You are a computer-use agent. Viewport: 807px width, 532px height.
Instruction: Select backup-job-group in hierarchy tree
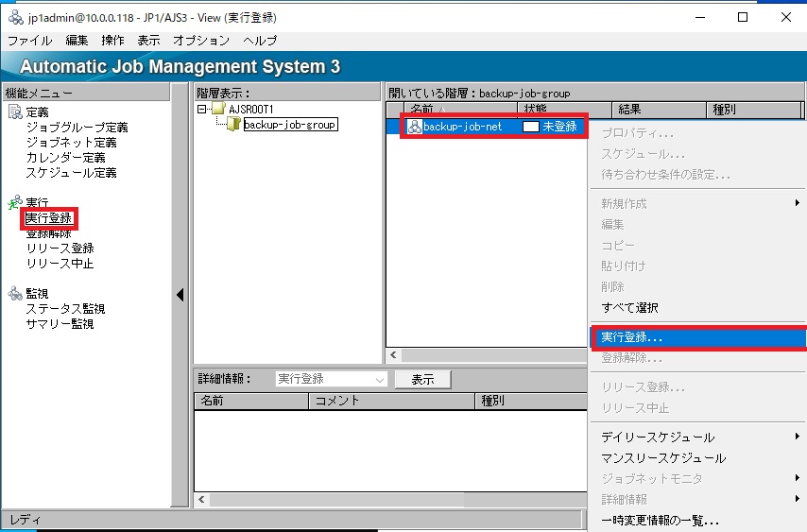[290, 125]
